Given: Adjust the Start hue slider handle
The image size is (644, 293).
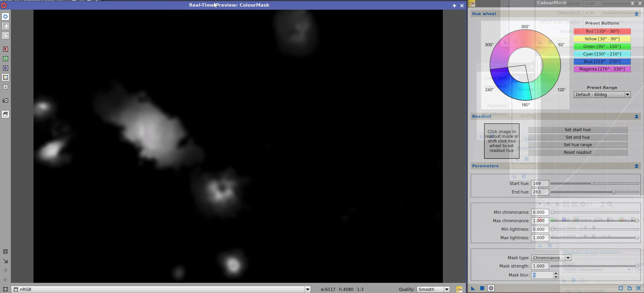Looking at the screenshot, I should [592, 183].
